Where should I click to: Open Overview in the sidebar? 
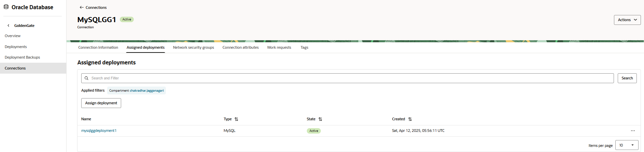[13, 36]
